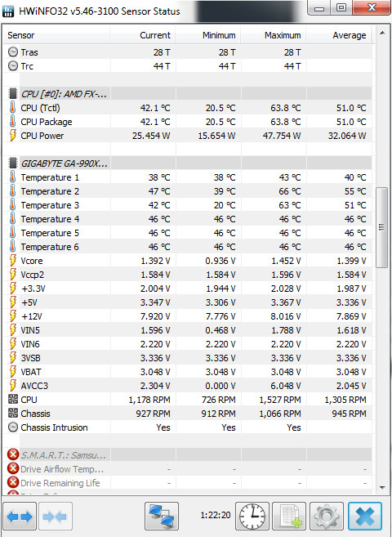Open sensor settings with the gear icon
The height and width of the screenshot is (537, 392).
(x=327, y=516)
